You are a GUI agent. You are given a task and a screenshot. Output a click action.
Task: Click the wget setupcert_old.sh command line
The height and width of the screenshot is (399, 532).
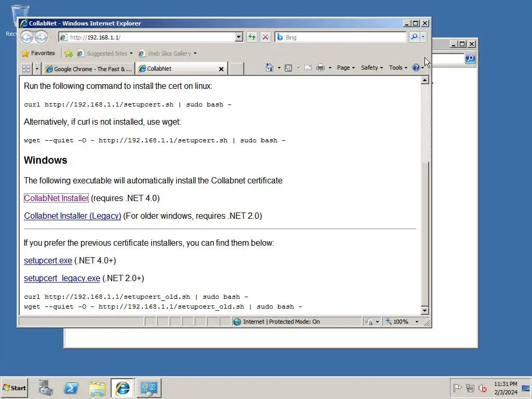163,307
